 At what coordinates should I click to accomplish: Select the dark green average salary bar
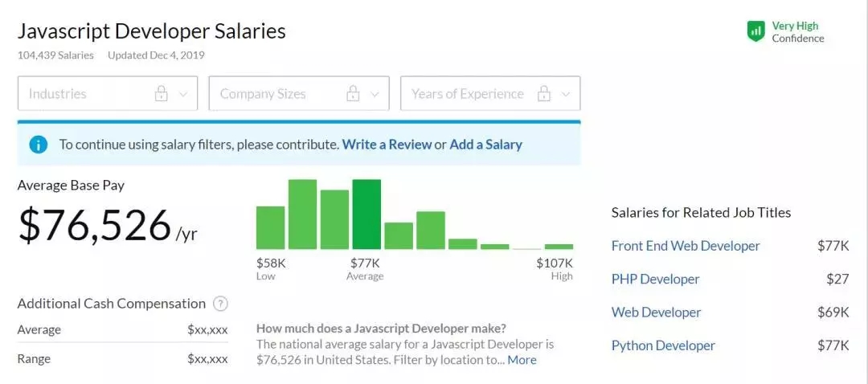pos(366,214)
